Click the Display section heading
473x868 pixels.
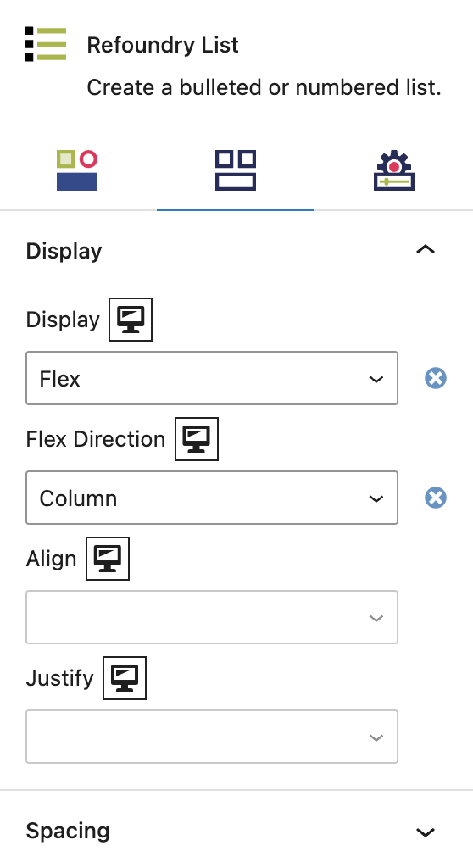click(64, 251)
